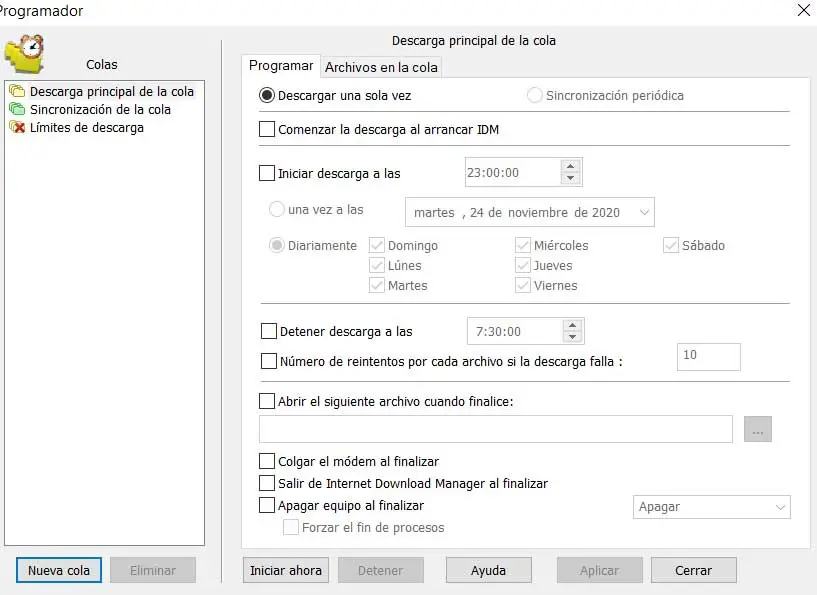Select the green Sincronización de la cola folder icon
Viewport: 817px width, 595px height.
click(x=17, y=109)
